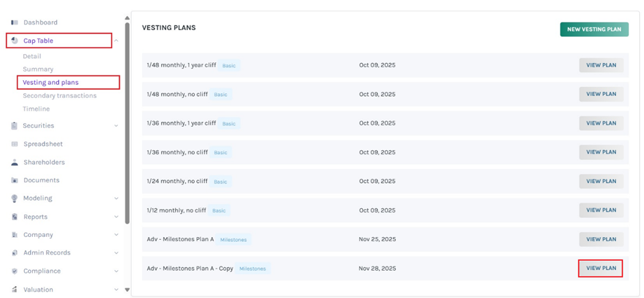Screen dimensions: 644x298
Task: Click the sidebar scrollbar up arrow
Action: [127, 18]
